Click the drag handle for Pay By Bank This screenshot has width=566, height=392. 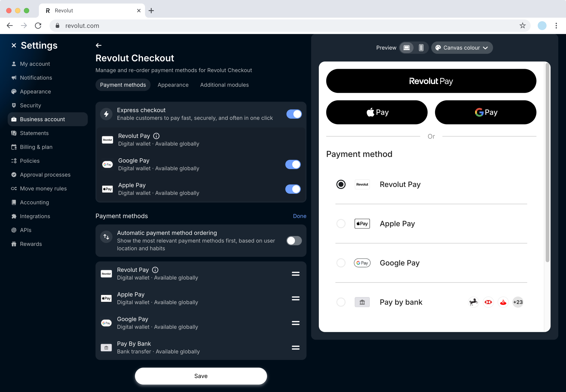(295, 347)
